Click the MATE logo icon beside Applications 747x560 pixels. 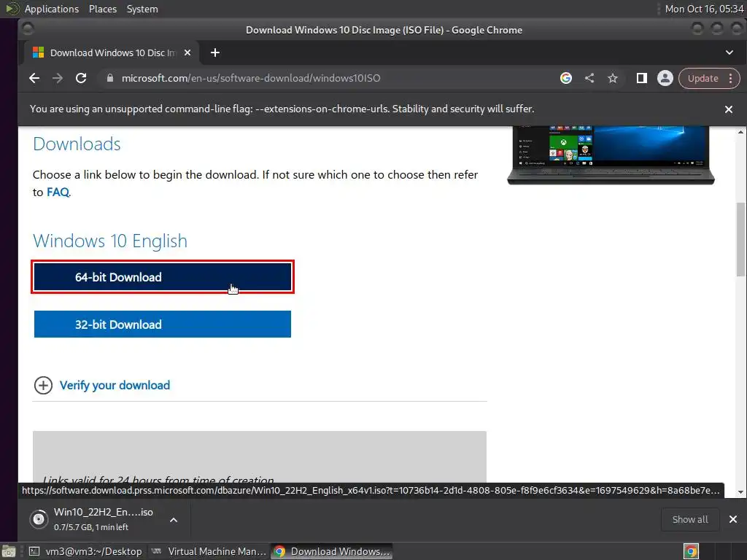pos(12,9)
